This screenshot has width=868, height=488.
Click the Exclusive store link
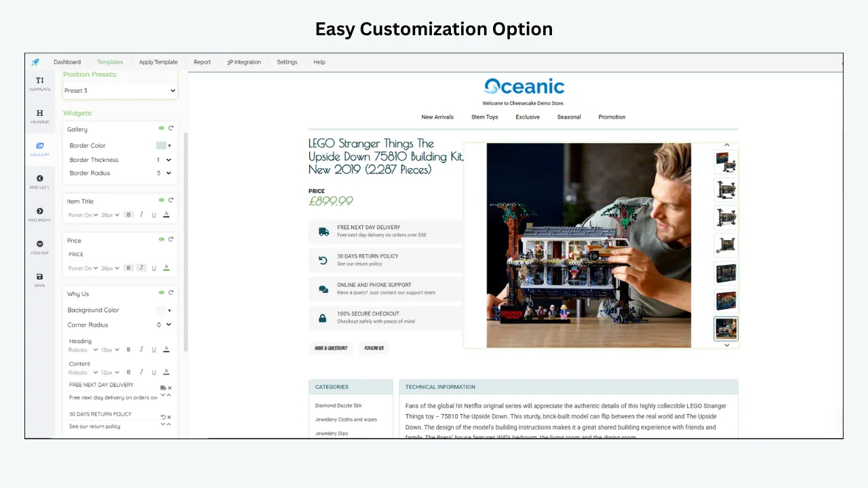pos(528,117)
